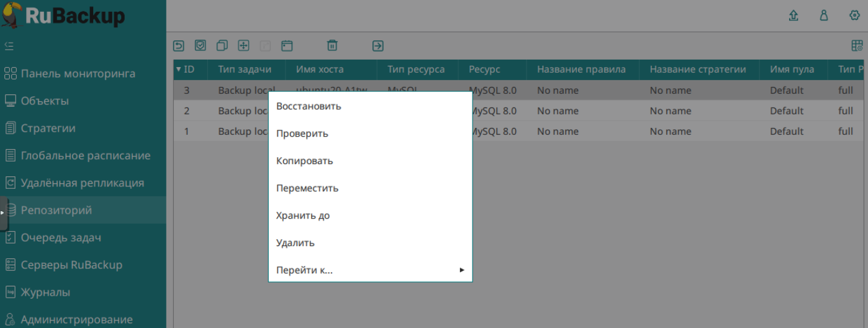Click the move arrows toolbar icon
The height and width of the screenshot is (328, 868).
[243, 45]
